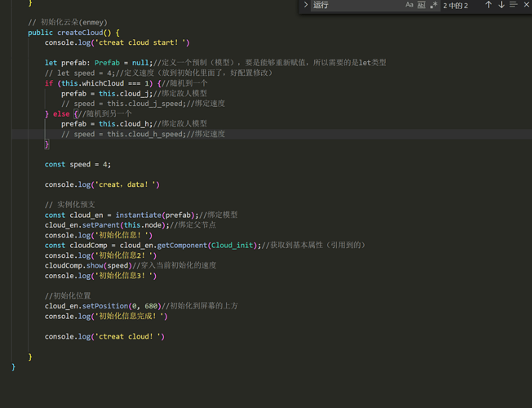Click the '2 中的 2' match count text
The width and height of the screenshot is (532, 408).
tap(455, 6)
